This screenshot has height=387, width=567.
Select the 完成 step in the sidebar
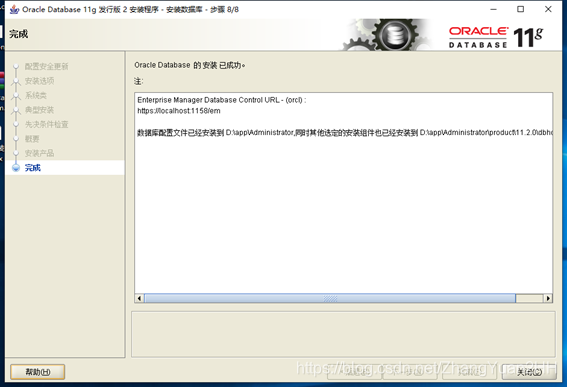pos(33,168)
